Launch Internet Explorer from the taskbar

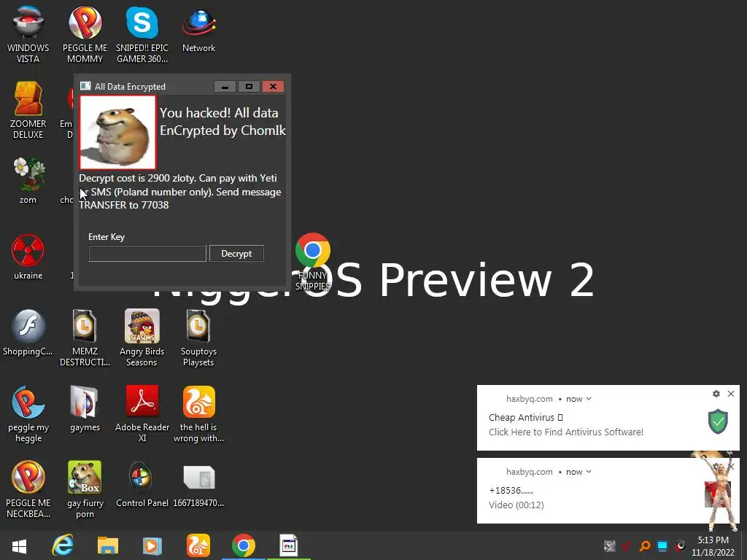click(63, 545)
